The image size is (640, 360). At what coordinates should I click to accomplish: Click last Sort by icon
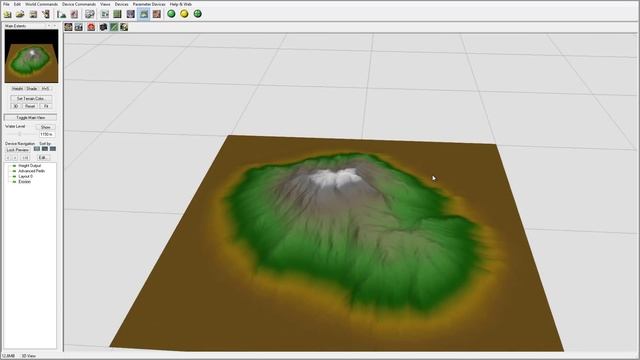point(53,149)
